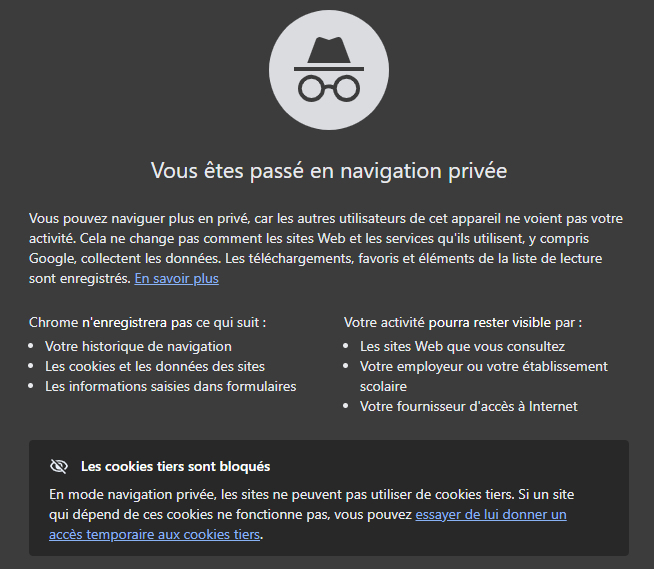
Task: Select "Votre historique de navigation" list item
Action: (x=138, y=346)
